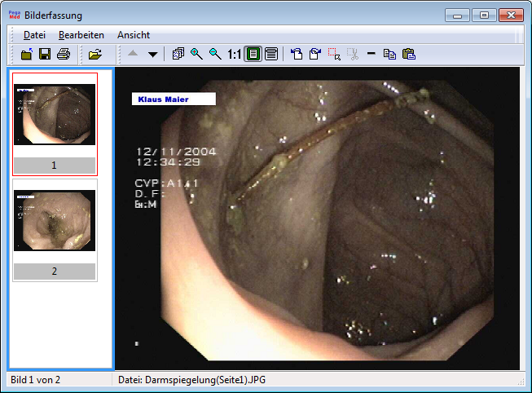Viewport: 532px width, 393px height.
Task: Open the Bearbeiten menu
Action: tap(81, 35)
